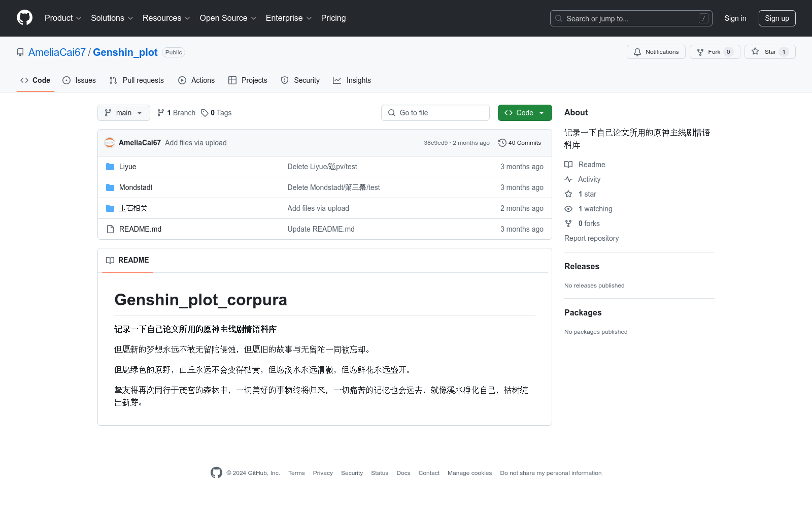View the 1 watching link
This screenshot has width=812, height=508.
589,209
